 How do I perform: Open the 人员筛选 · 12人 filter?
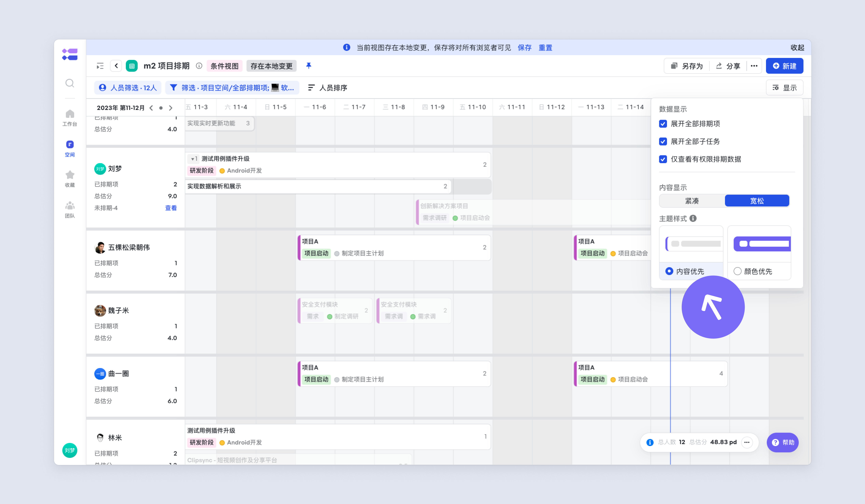tap(128, 88)
